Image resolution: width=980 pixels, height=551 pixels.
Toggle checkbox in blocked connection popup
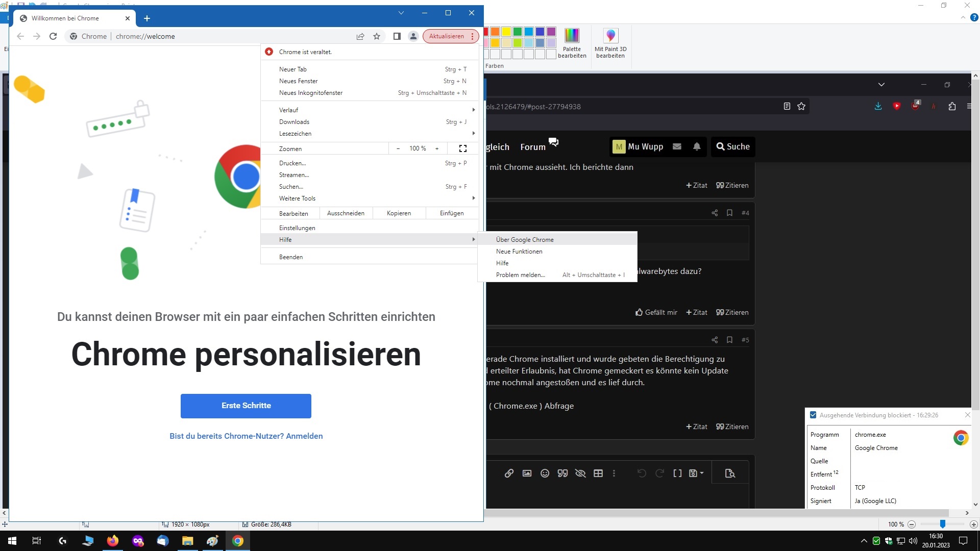813,415
